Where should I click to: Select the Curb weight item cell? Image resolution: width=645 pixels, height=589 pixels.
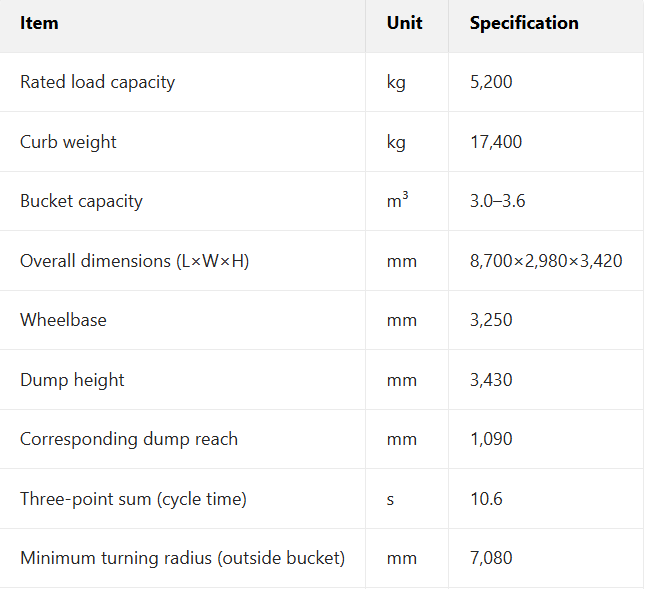coord(68,142)
